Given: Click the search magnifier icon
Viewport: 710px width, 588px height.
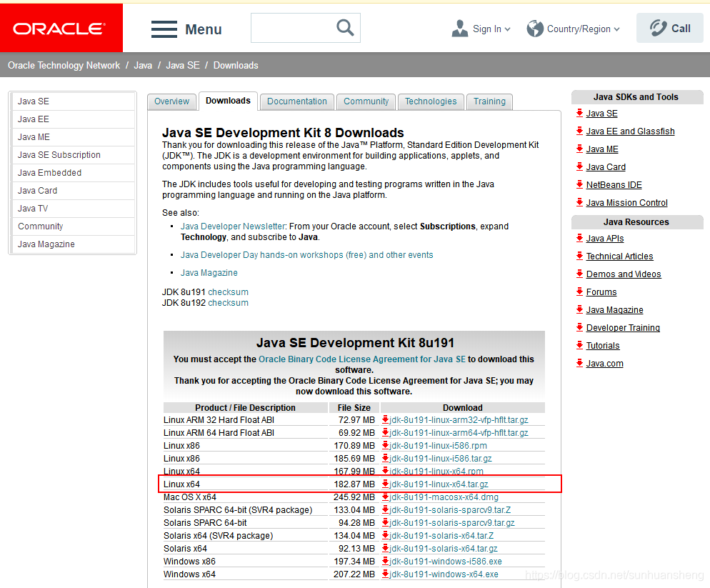Looking at the screenshot, I should [345, 27].
